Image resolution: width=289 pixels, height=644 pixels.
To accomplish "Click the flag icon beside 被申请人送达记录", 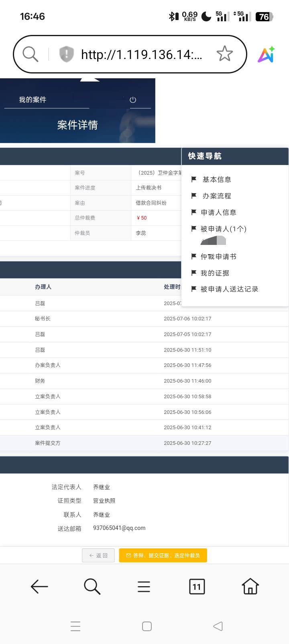I will pyautogui.click(x=194, y=289).
